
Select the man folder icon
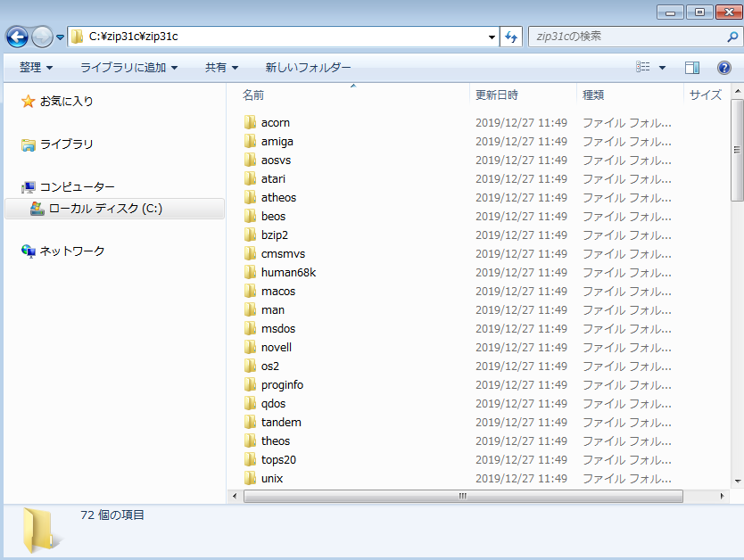point(250,309)
